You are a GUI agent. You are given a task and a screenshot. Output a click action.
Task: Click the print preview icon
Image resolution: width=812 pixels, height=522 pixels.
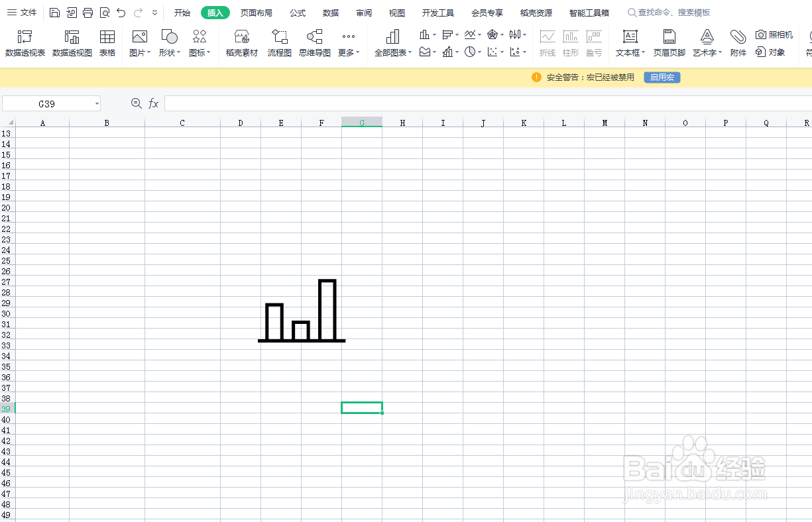coord(105,13)
